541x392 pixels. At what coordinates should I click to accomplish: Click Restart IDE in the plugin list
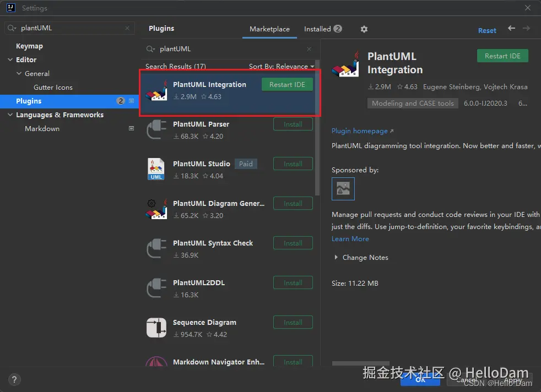[287, 84]
